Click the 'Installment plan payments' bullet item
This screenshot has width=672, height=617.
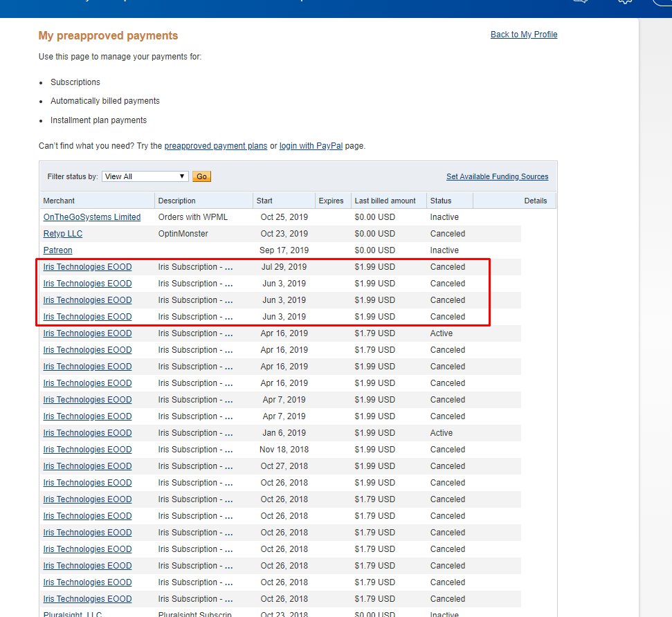click(x=98, y=120)
